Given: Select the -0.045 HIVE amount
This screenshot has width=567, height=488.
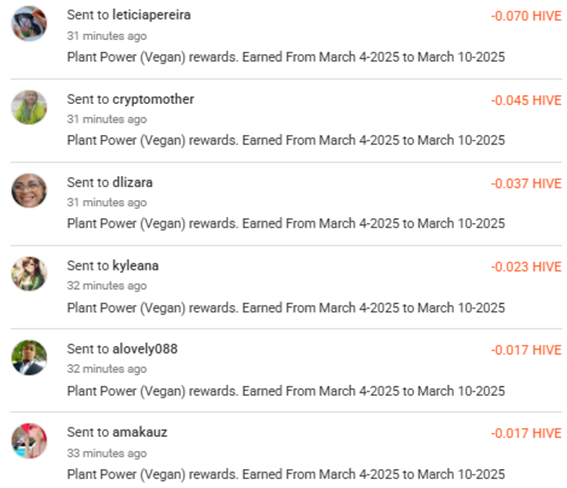Looking at the screenshot, I should point(526,100).
